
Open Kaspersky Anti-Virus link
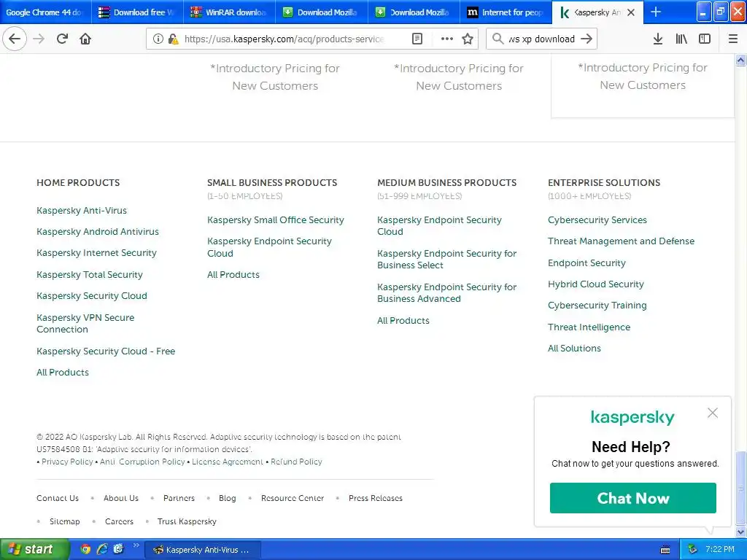click(x=82, y=211)
